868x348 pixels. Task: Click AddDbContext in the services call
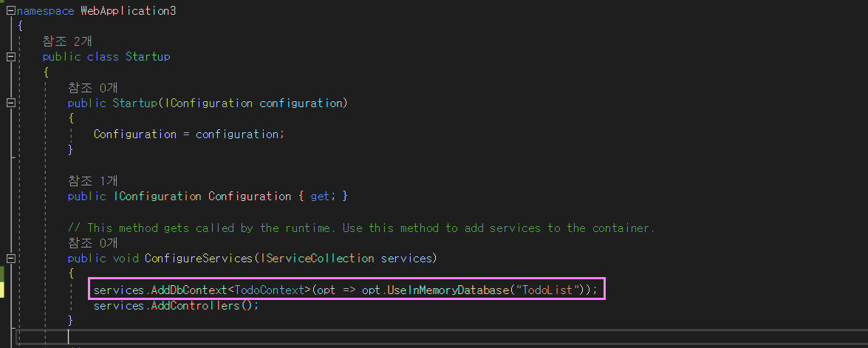coord(189,290)
